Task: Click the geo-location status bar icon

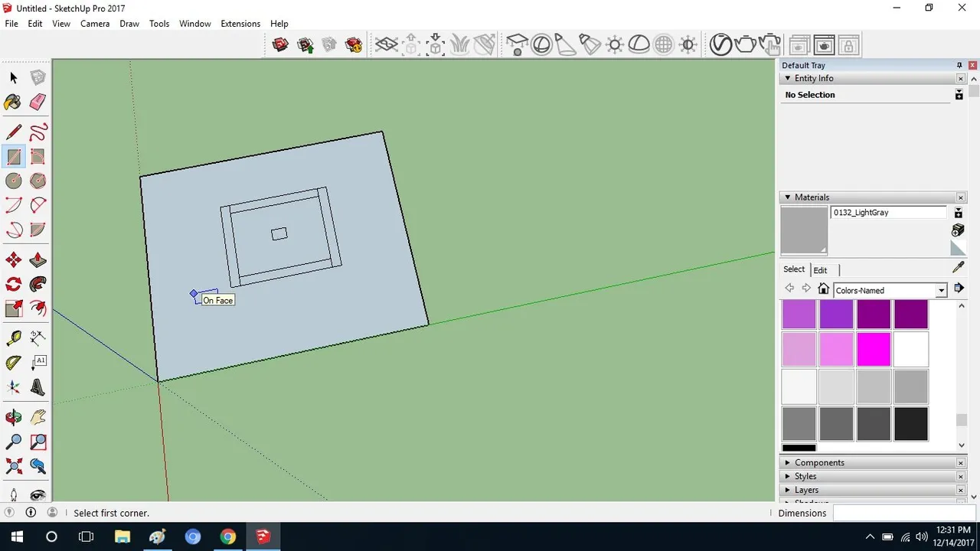Action: click(10, 513)
